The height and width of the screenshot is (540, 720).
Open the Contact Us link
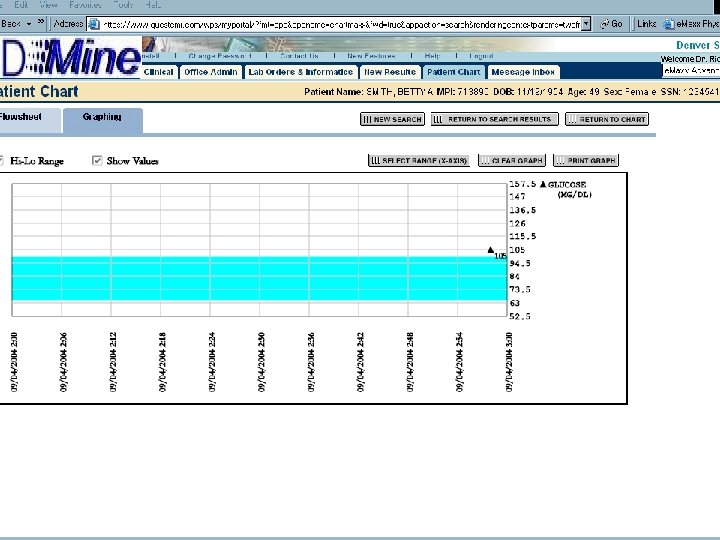click(x=299, y=56)
